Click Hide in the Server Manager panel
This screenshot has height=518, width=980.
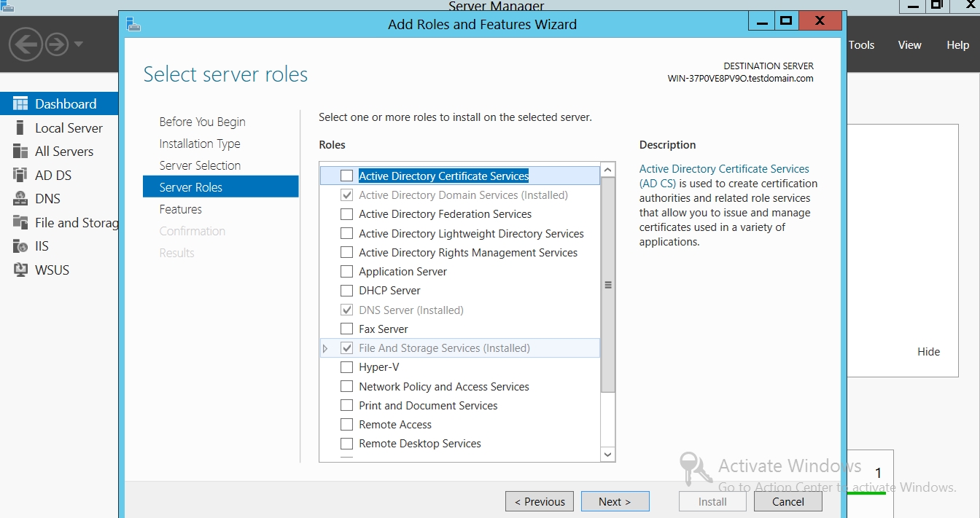pos(928,351)
